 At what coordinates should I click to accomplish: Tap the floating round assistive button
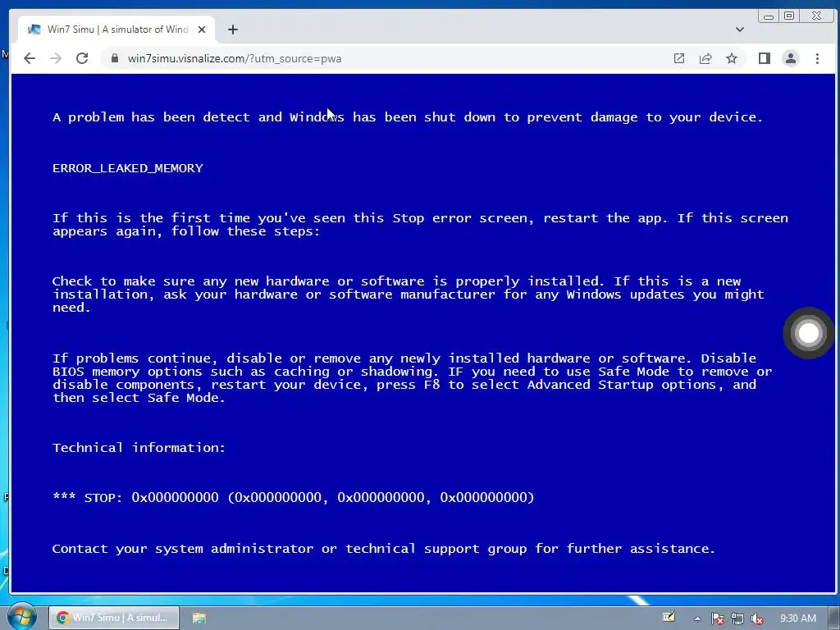tap(808, 333)
